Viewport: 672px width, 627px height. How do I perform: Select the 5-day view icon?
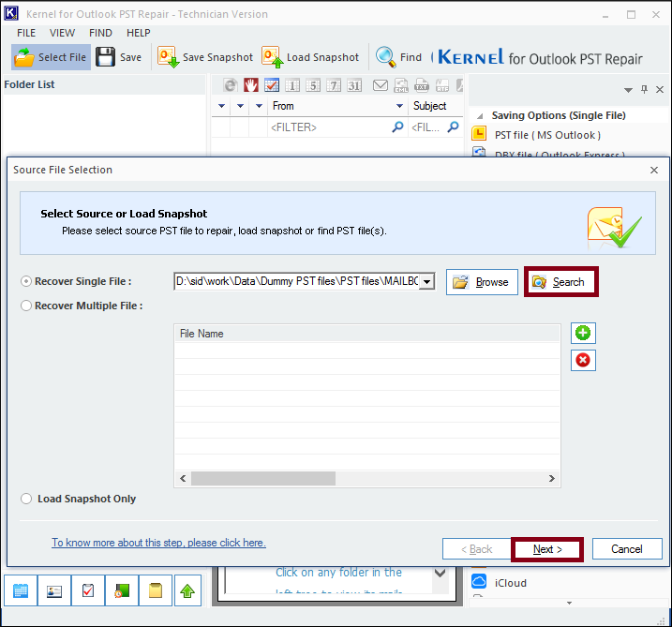(313, 85)
